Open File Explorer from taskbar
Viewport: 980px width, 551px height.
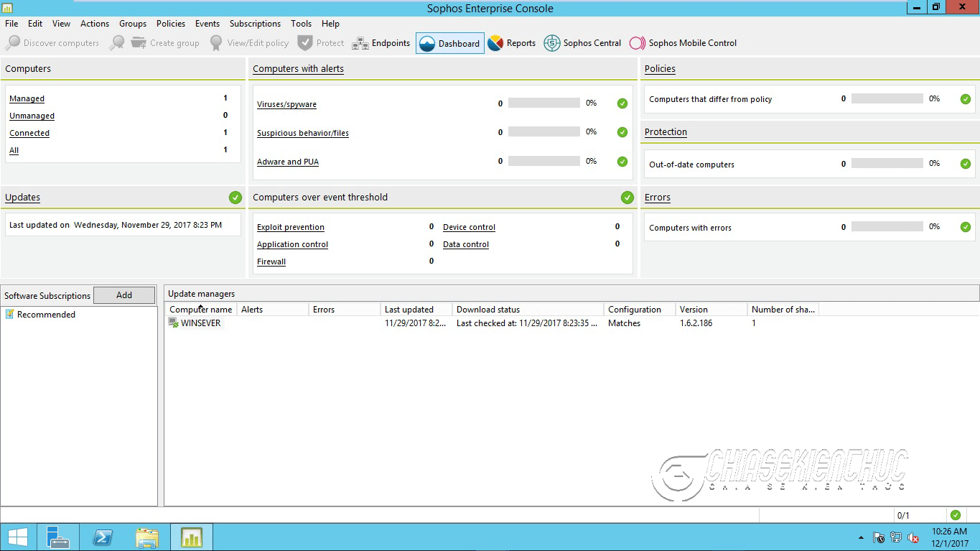point(147,537)
